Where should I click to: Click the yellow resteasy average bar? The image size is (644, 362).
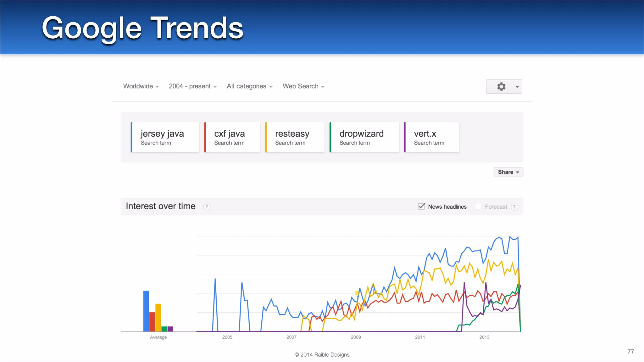(158, 317)
